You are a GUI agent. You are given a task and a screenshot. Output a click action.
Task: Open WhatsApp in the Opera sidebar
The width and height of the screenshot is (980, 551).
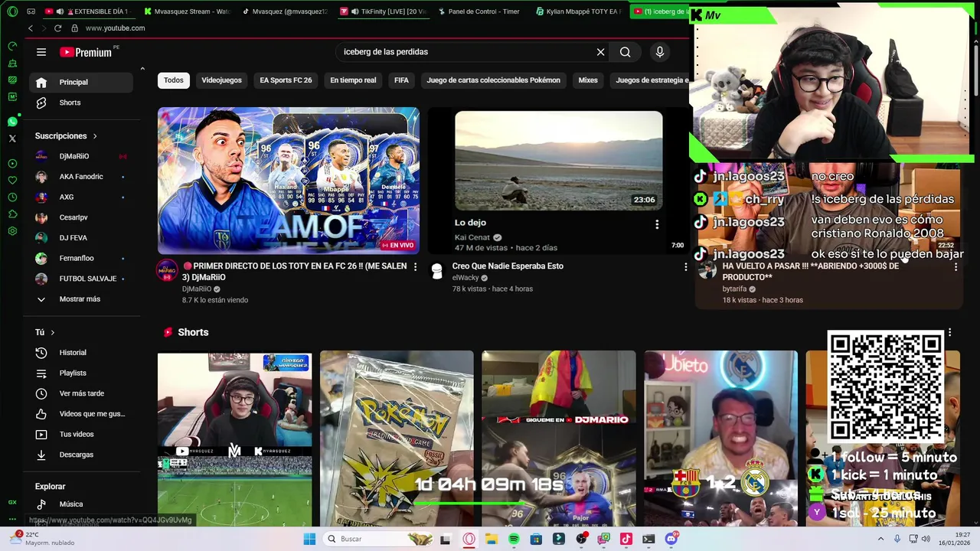[12, 122]
